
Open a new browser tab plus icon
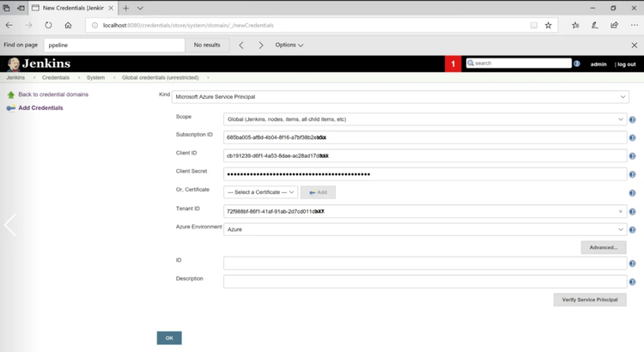click(x=125, y=8)
